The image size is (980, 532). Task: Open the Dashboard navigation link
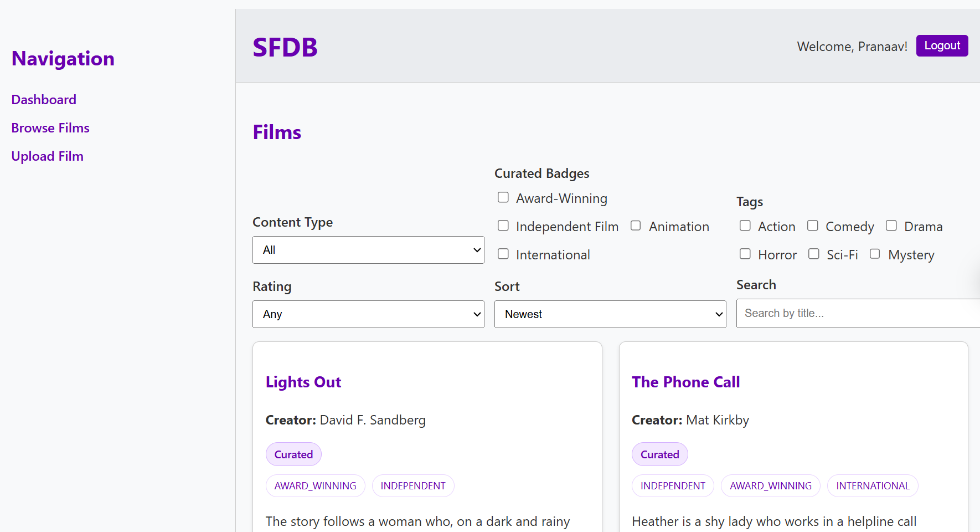tap(44, 100)
